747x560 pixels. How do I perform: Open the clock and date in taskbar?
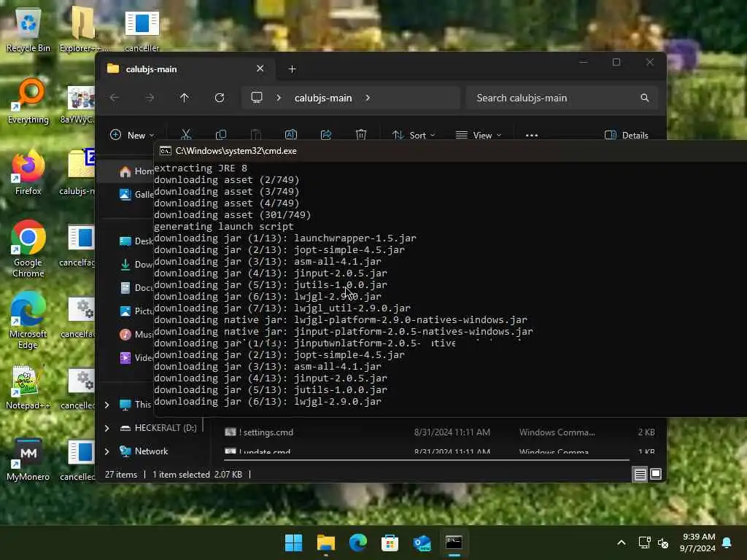tap(698, 542)
